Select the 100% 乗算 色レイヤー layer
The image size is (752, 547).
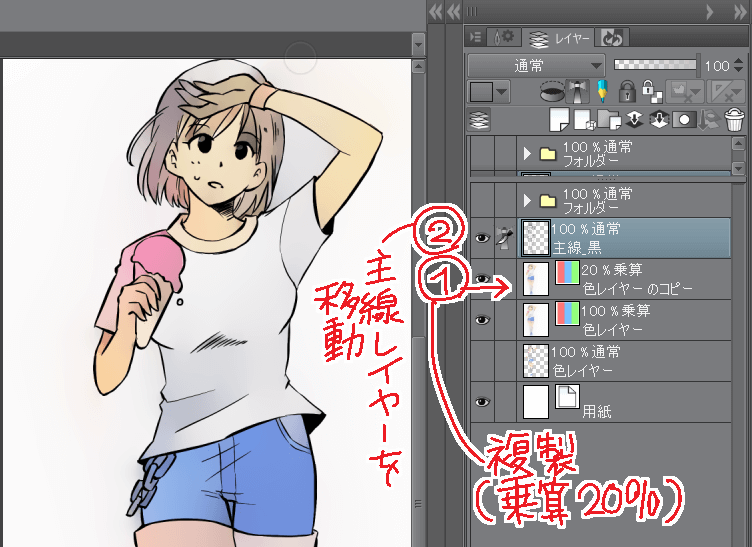pyautogui.click(x=624, y=320)
